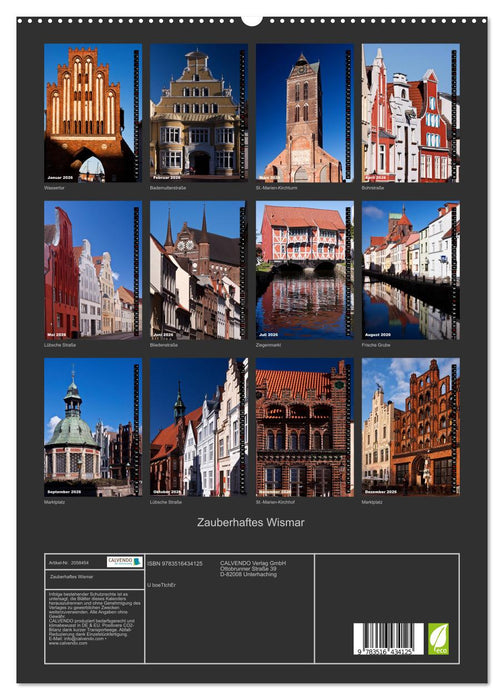Click the 'D-82008 Unterhaching' line

[248, 575]
